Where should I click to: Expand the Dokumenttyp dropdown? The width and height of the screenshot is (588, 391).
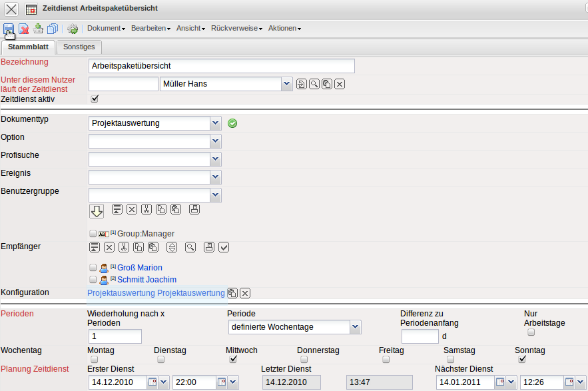coord(215,123)
